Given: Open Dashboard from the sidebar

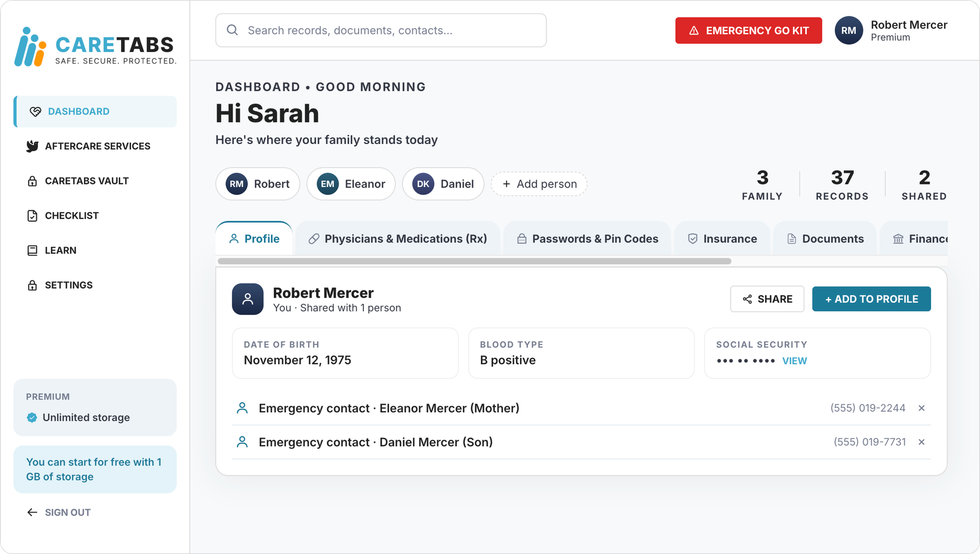Looking at the screenshot, I should coord(96,112).
